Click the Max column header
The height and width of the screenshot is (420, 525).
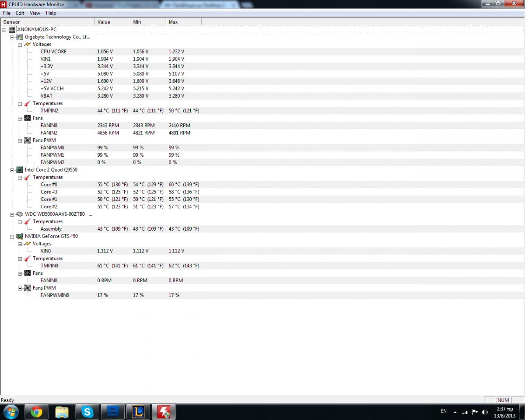(x=184, y=22)
